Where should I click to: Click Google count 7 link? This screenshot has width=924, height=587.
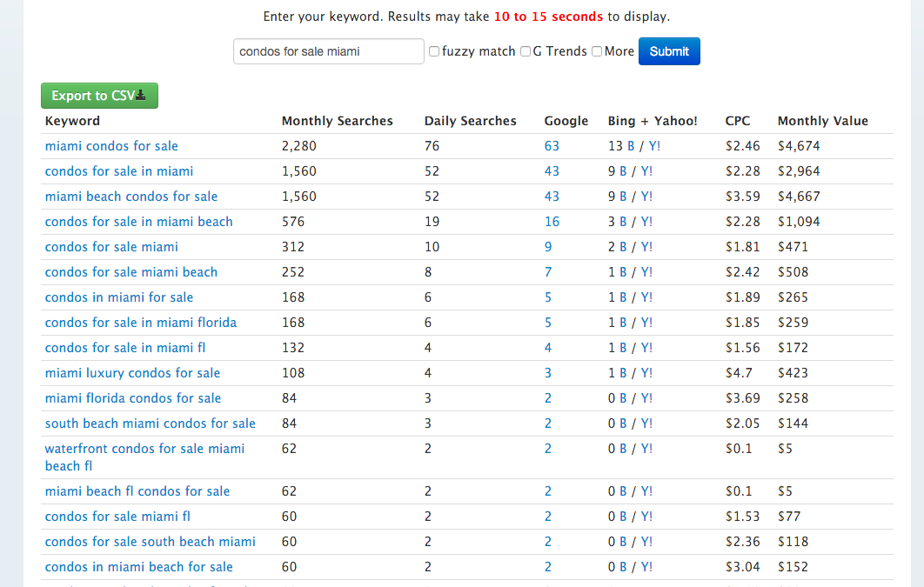point(548,272)
